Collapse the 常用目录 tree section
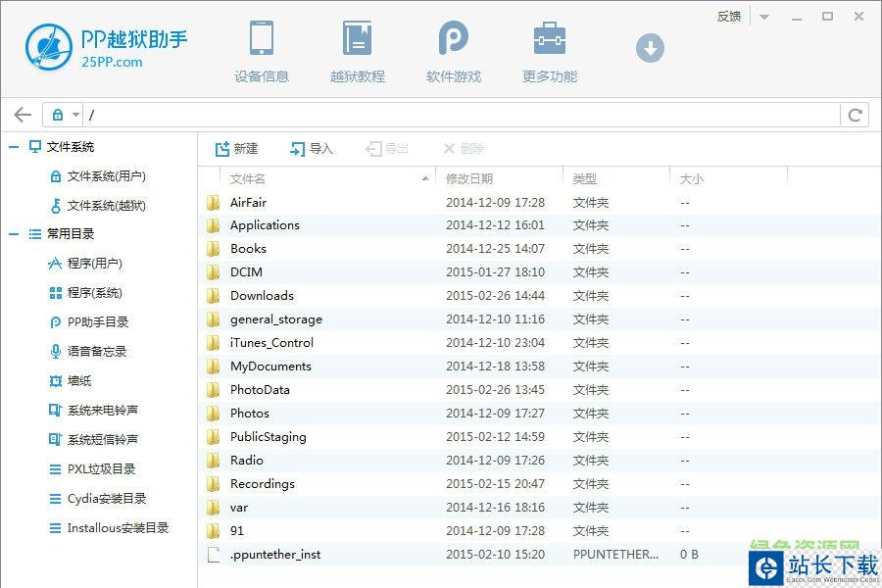 click(14, 234)
